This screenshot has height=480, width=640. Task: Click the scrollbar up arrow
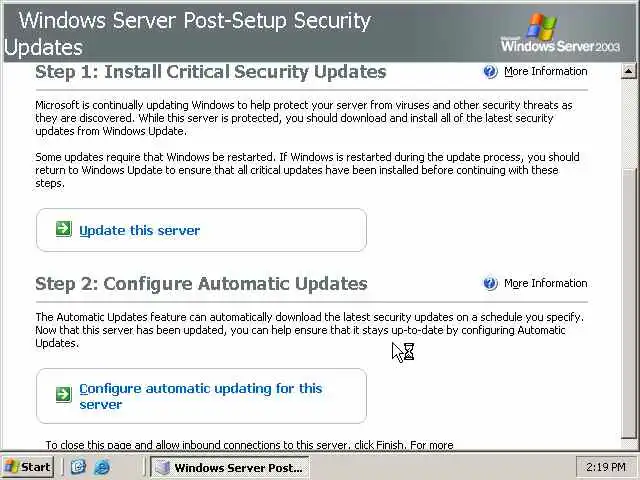(x=629, y=71)
